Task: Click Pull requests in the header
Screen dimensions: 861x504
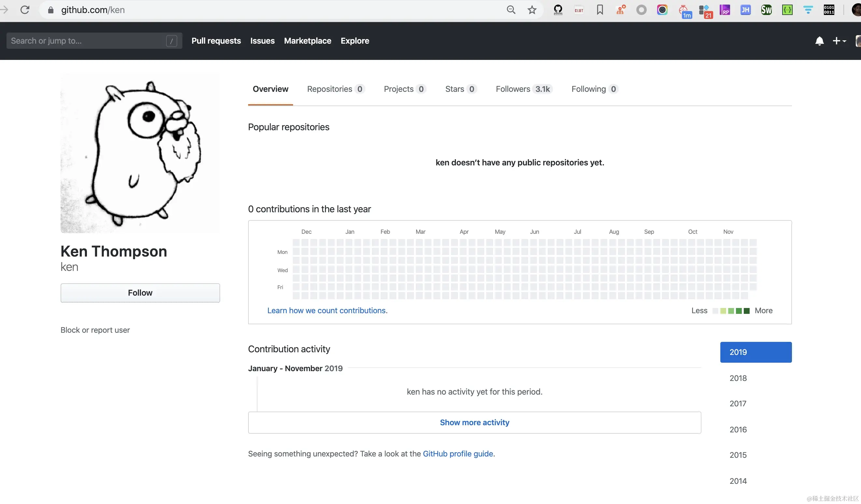Action: [x=216, y=41]
